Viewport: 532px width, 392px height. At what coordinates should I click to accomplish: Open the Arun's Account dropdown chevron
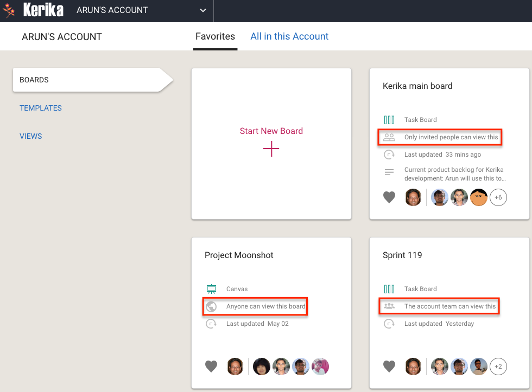pos(203,10)
